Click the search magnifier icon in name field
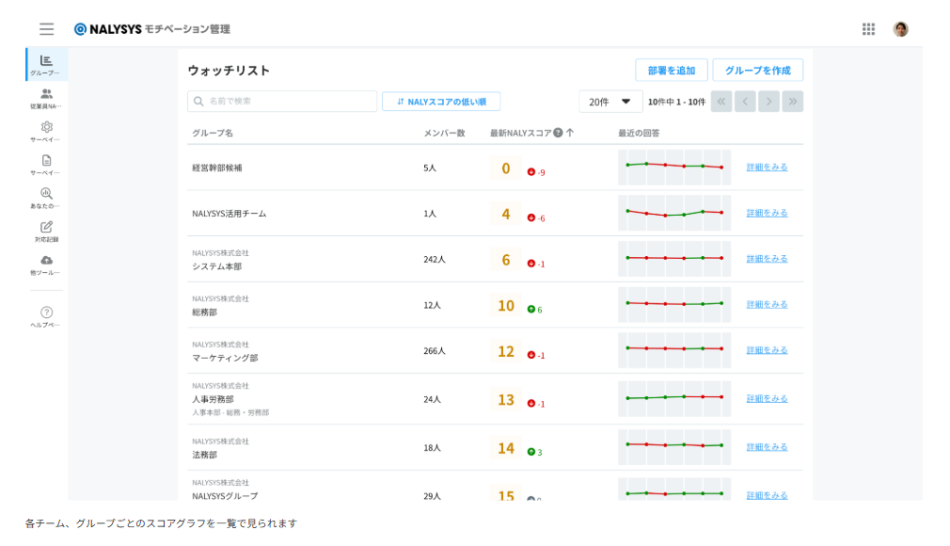950x546 pixels. [199, 101]
